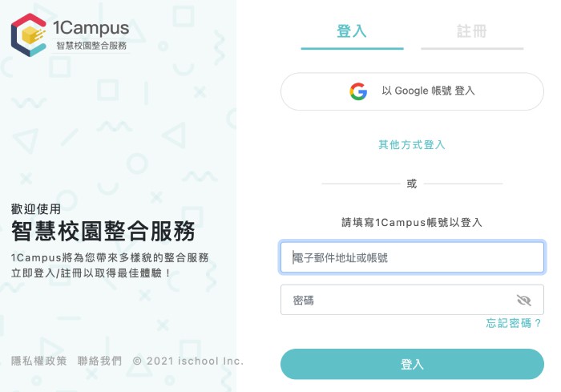Click the 1Campus brand name text
The image size is (561, 392).
[91, 27]
